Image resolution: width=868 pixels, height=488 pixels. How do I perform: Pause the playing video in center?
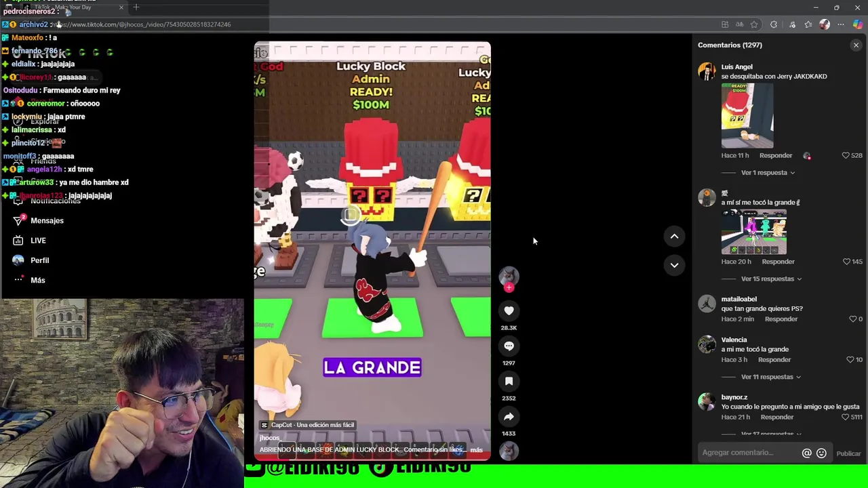(x=372, y=251)
